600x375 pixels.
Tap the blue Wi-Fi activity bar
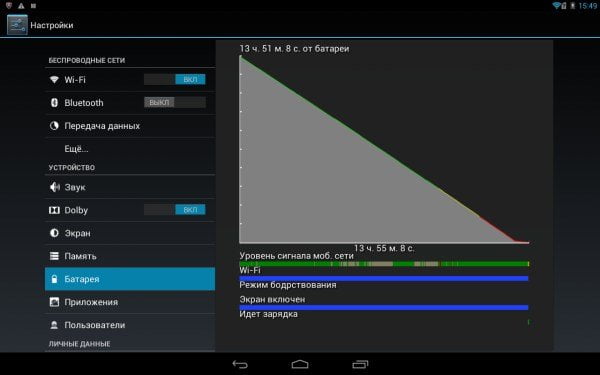point(384,279)
